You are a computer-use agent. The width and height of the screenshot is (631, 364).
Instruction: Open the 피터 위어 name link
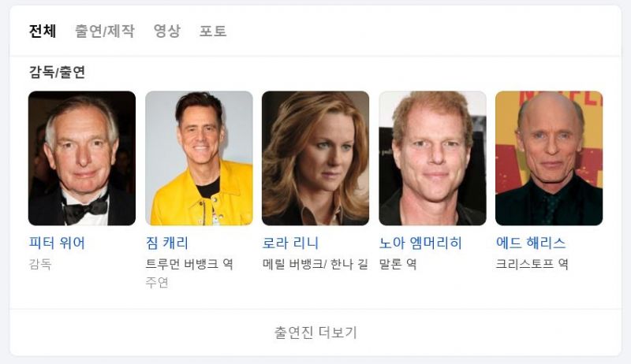coord(57,243)
